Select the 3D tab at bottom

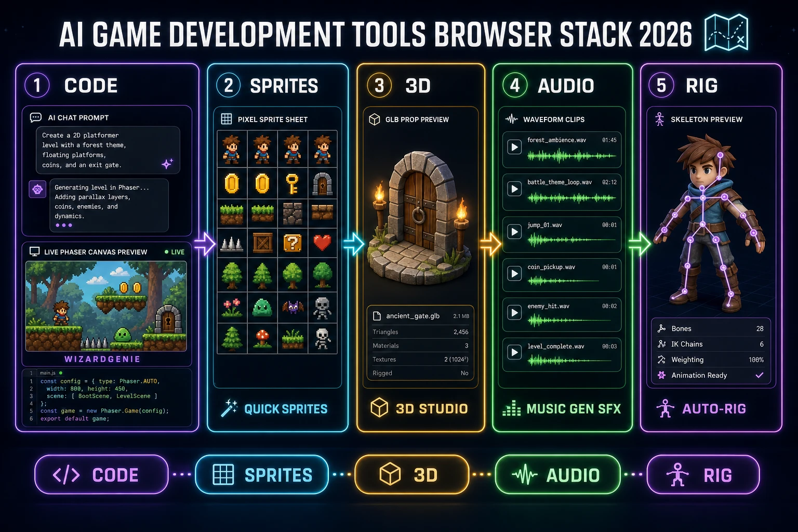click(412, 474)
